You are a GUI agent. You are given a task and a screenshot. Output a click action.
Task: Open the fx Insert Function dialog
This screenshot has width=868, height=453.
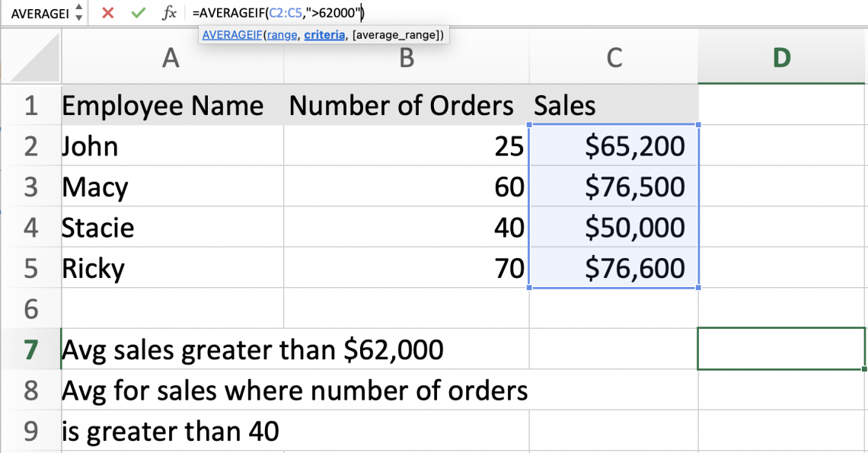click(169, 13)
